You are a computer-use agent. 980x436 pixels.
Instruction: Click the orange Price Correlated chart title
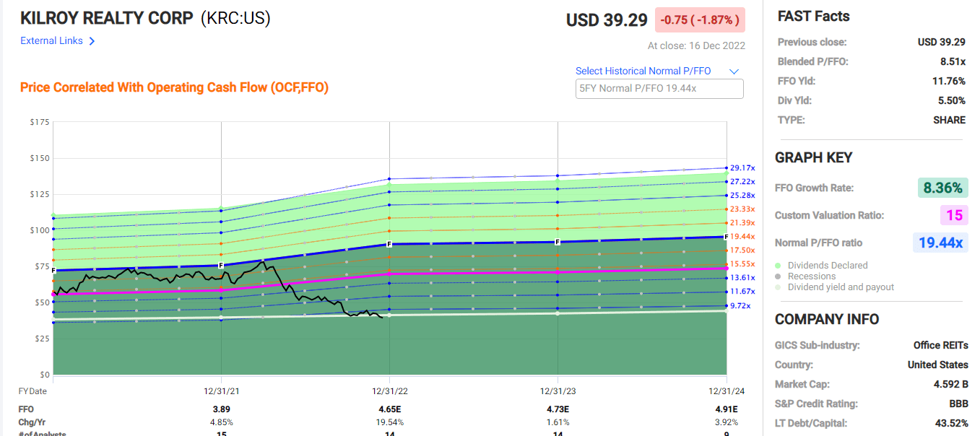(x=174, y=87)
